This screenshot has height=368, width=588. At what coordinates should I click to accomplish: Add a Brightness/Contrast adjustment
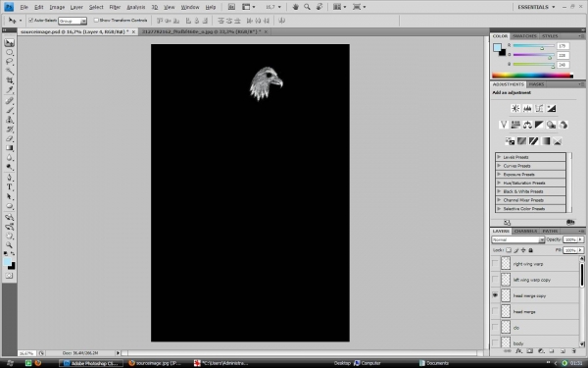pos(515,109)
